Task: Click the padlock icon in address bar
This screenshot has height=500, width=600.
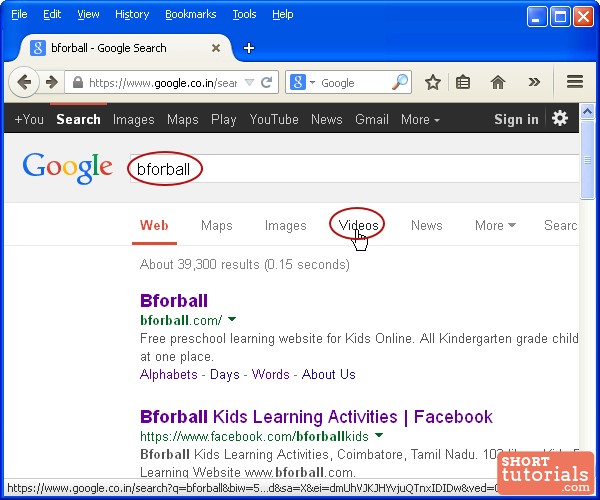Action: pos(78,82)
